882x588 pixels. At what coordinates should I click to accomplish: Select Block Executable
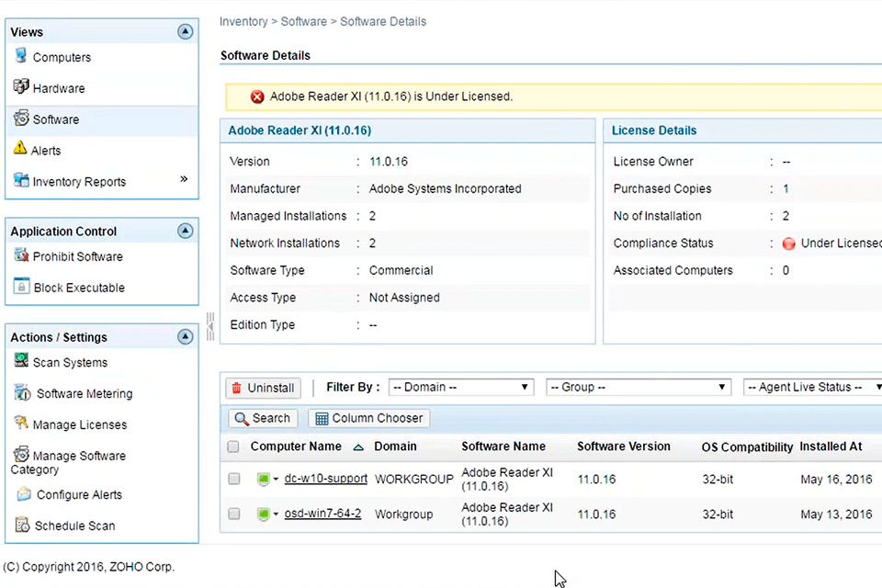[x=20, y=287]
